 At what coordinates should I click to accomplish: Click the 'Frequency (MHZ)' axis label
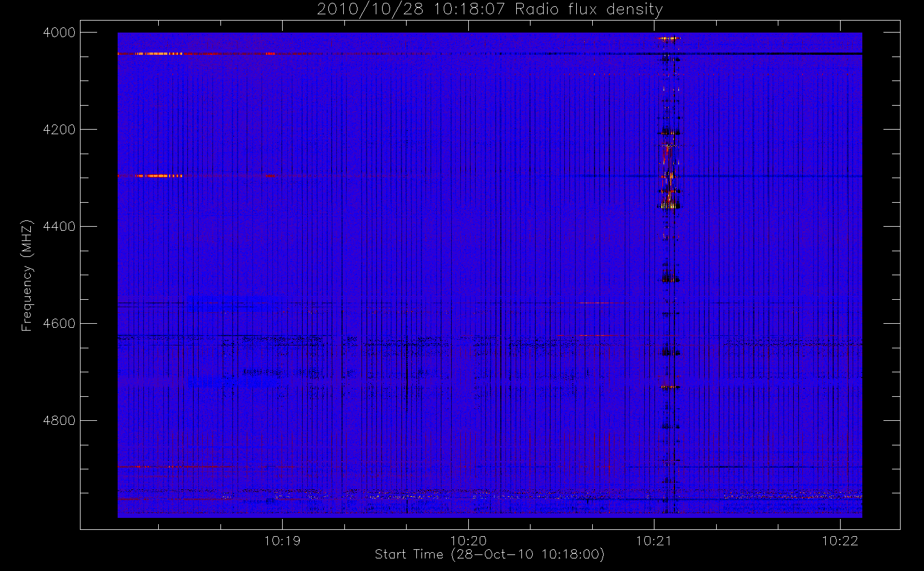point(26,275)
